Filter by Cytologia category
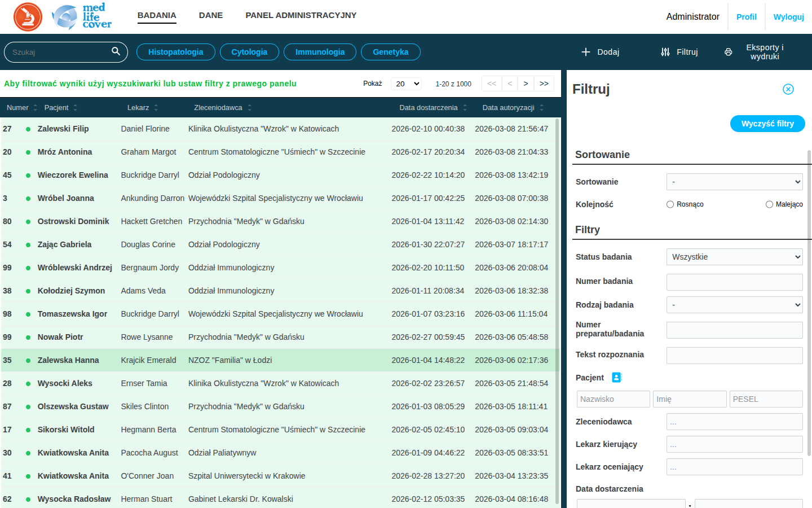Viewport: 812px width, 508px height. (249, 52)
